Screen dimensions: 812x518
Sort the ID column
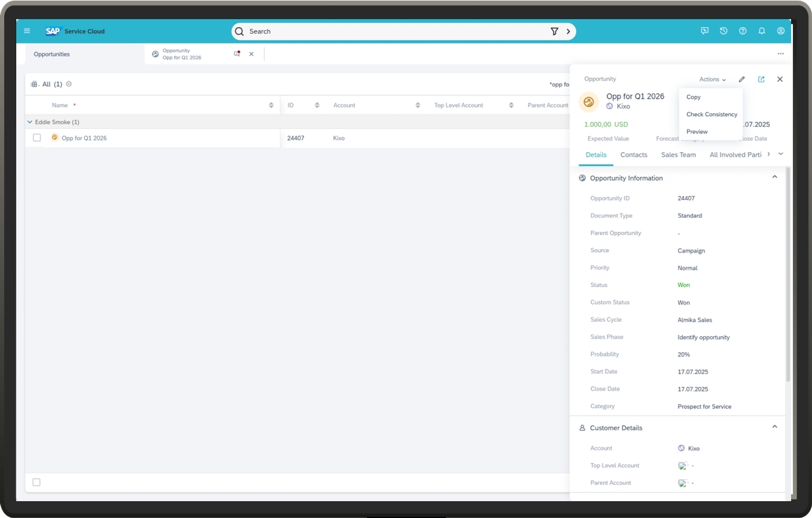tap(317, 105)
